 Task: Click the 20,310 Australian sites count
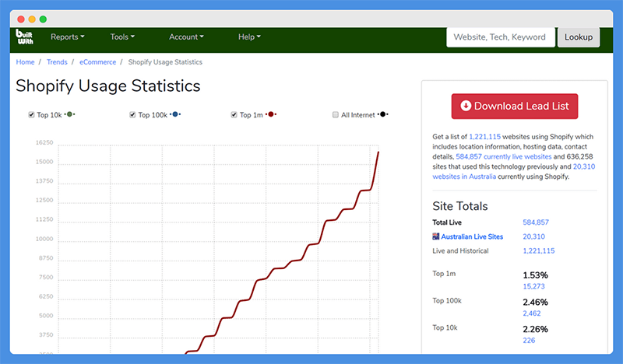(533, 236)
